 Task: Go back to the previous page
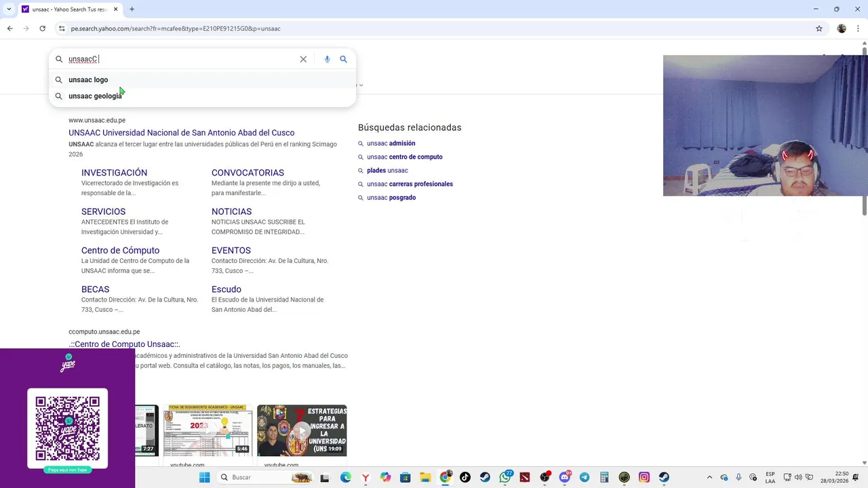pos(9,28)
